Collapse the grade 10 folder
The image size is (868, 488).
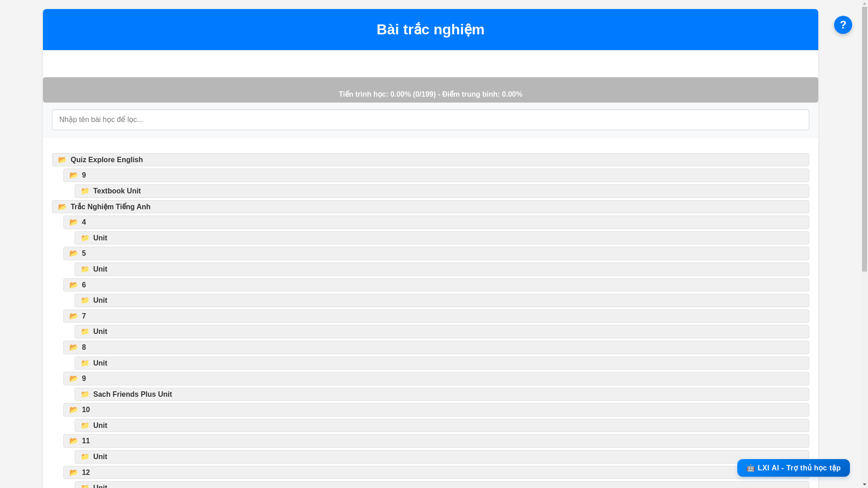(x=436, y=410)
